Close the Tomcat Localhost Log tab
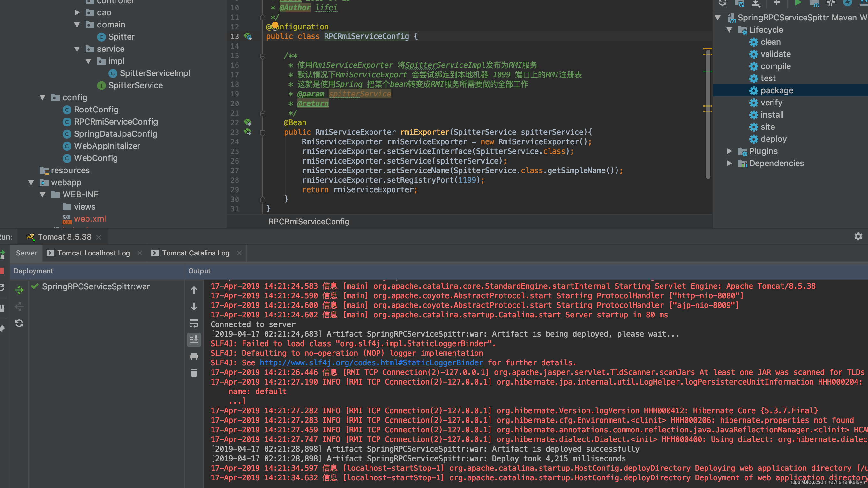868x488 pixels. (x=139, y=253)
